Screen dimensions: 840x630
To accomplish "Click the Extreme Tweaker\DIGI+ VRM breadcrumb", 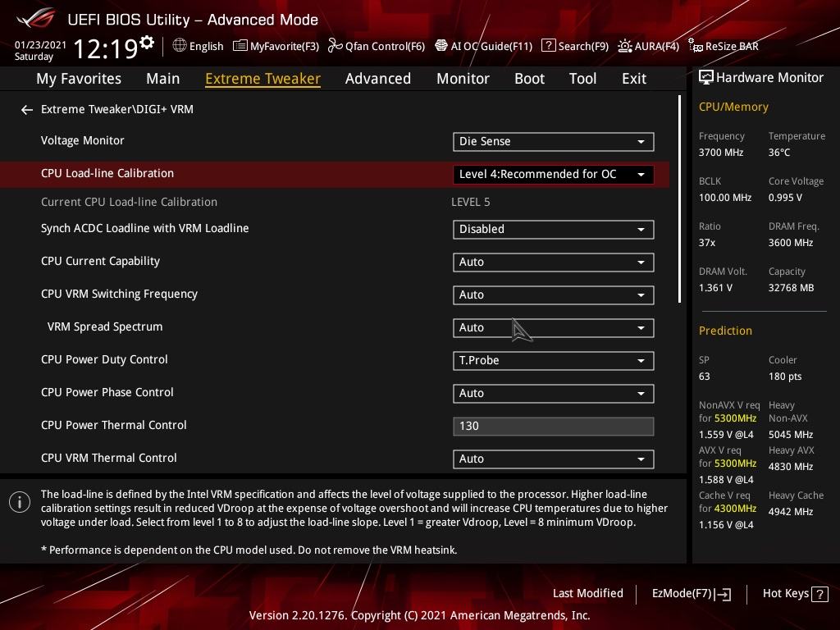I will [x=117, y=109].
